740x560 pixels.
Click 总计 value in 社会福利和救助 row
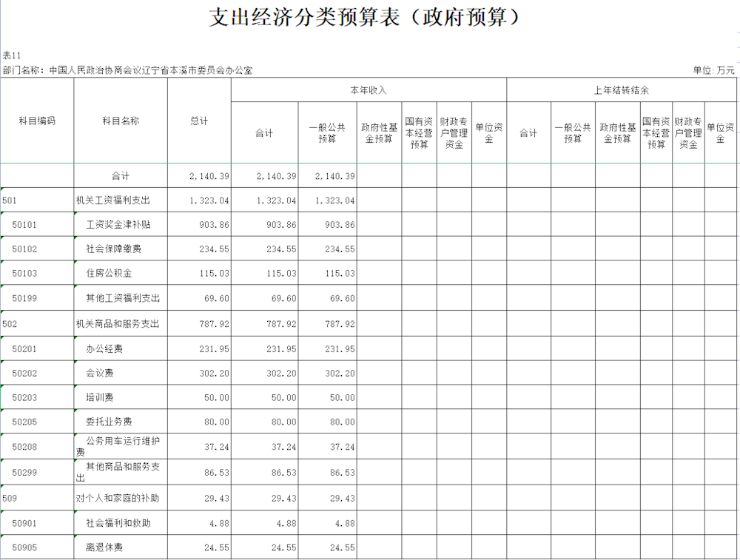tap(199, 523)
